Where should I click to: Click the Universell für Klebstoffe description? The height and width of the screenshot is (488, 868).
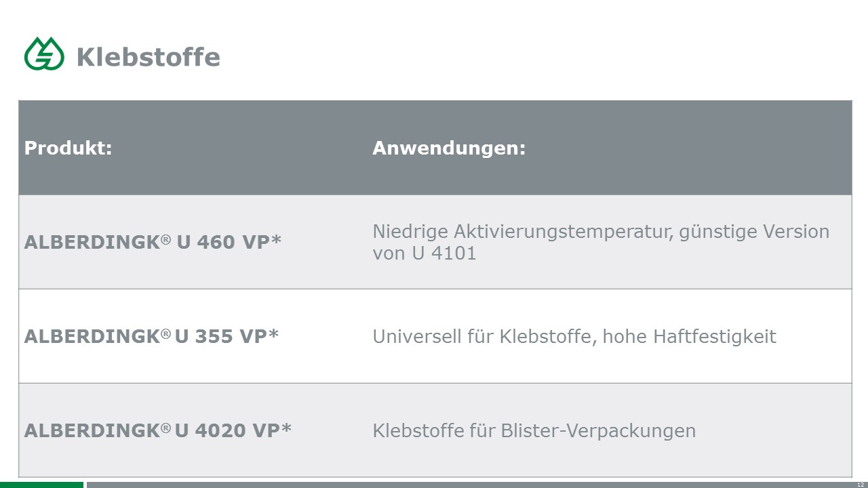pyautogui.click(x=574, y=336)
